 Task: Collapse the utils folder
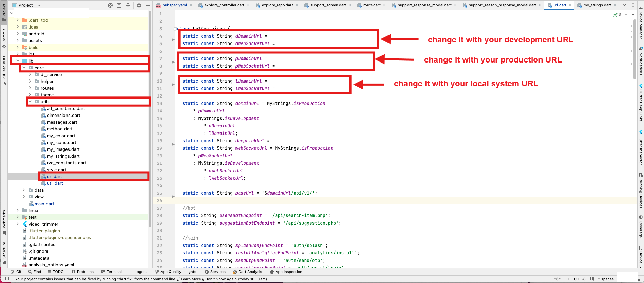pyautogui.click(x=30, y=102)
